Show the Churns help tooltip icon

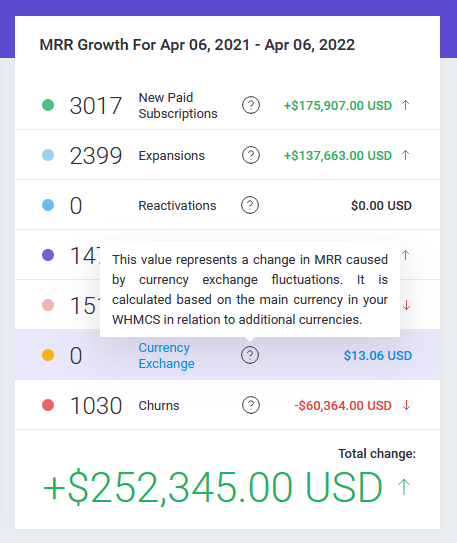251,405
